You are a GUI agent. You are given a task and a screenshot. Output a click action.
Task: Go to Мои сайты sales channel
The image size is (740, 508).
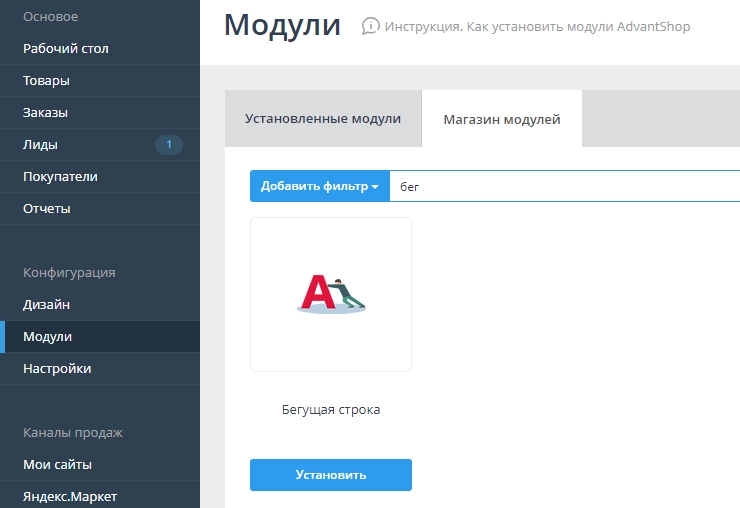click(57, 465)
